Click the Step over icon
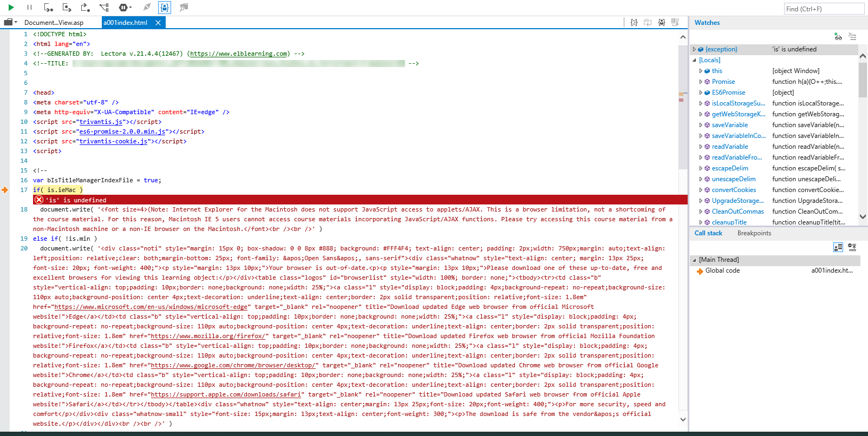 67,8
